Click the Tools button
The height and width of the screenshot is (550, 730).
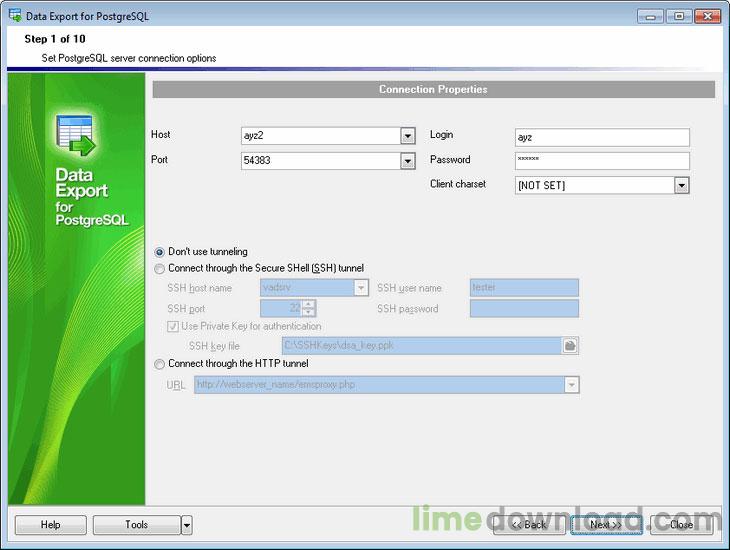(x=136, y=525)
